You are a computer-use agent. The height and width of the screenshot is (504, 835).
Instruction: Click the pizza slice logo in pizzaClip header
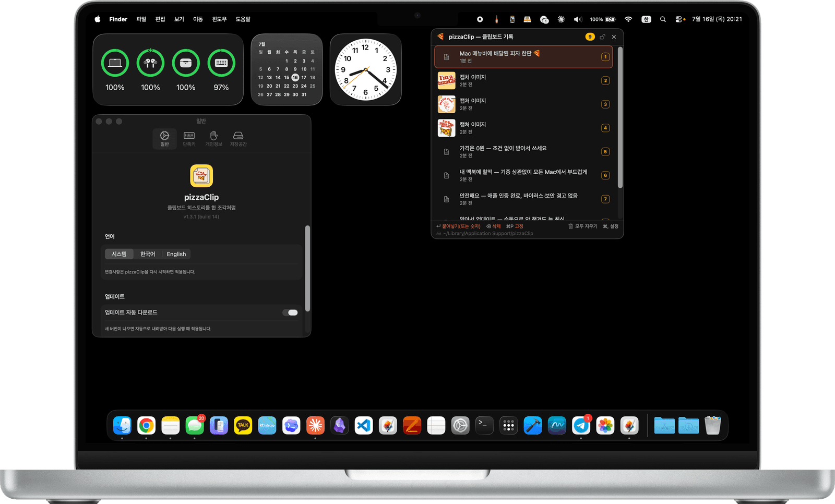click(x=440, y=37)
